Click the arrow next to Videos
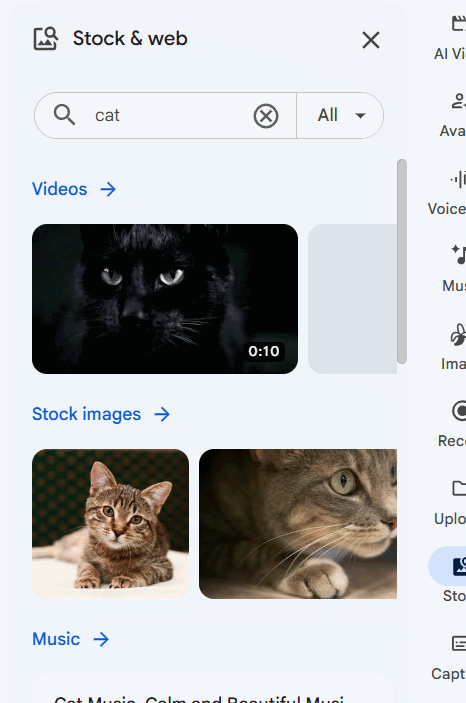Viewport: 466px width, 703px height. tap(108, 189)
